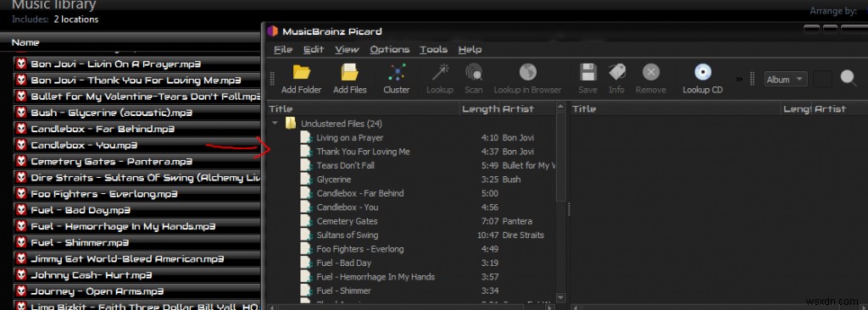Click file icon beside Cemetery Gates in Picard
This screenshot has height=310, width=868.
(x=306, y=221)
